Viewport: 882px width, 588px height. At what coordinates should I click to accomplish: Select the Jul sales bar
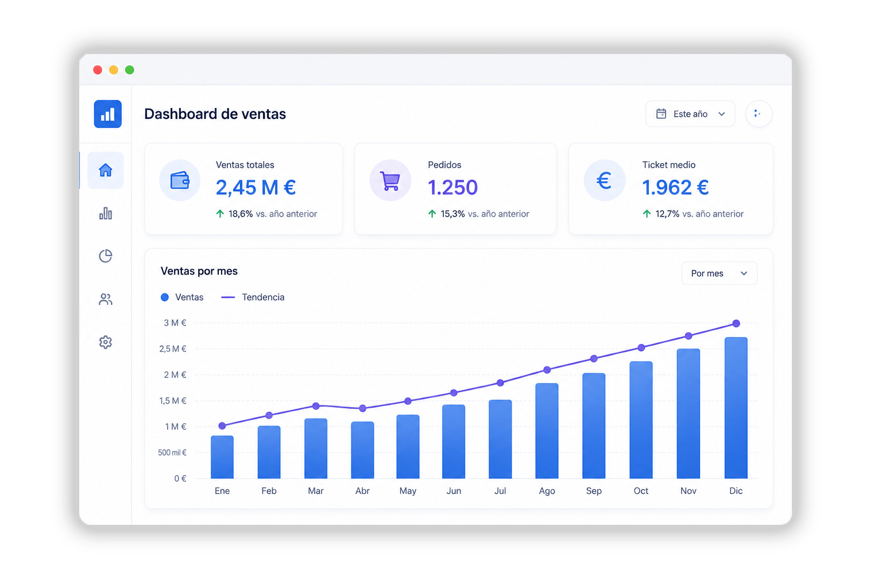[500, 439]
